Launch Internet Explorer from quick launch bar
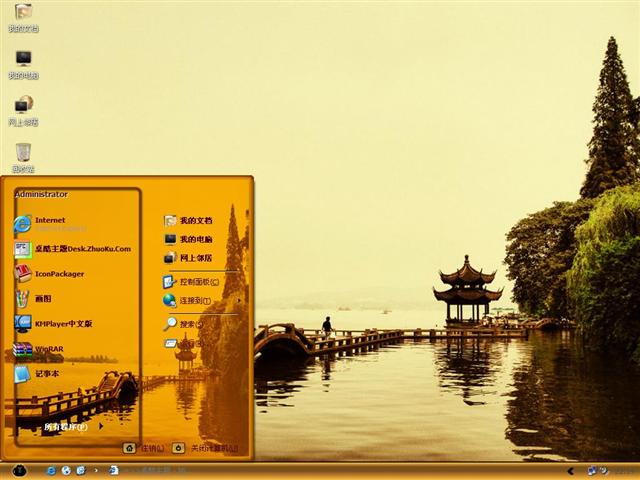The height and width of the screenshot is (480, 640). point(51,471)
